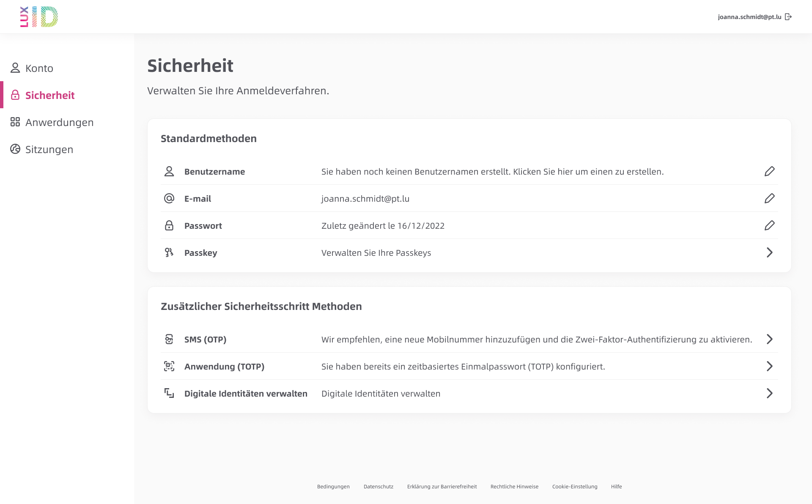This screenshot has height=504, width=812.
Task: Open Anwendungen section
Action: click(x=67, y=122)
